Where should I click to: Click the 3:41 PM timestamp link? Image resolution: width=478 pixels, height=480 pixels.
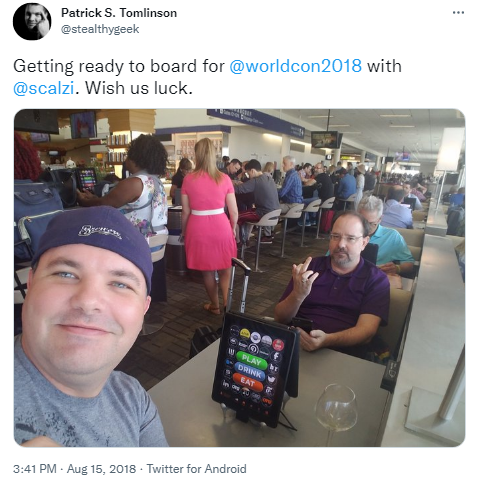click(35, 469)
